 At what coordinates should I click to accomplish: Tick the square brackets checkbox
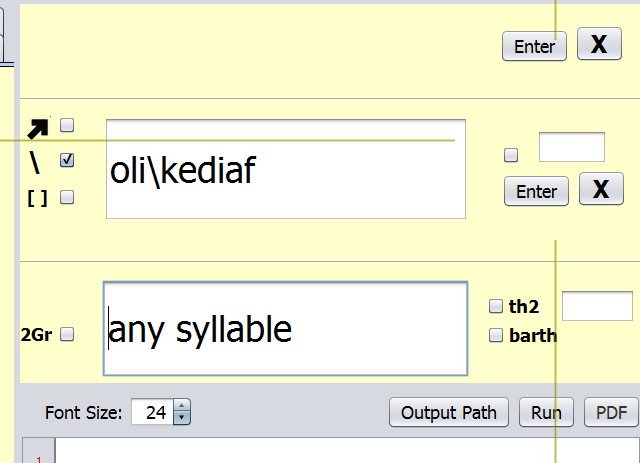pos(67,197)
